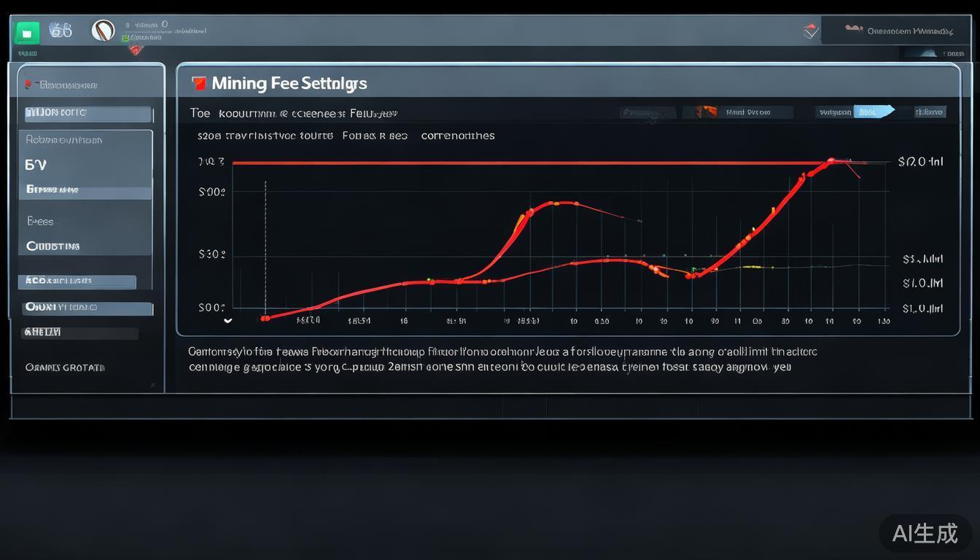
Task: Click the rightmost small button above the chart
Action: tap(930, 112)
